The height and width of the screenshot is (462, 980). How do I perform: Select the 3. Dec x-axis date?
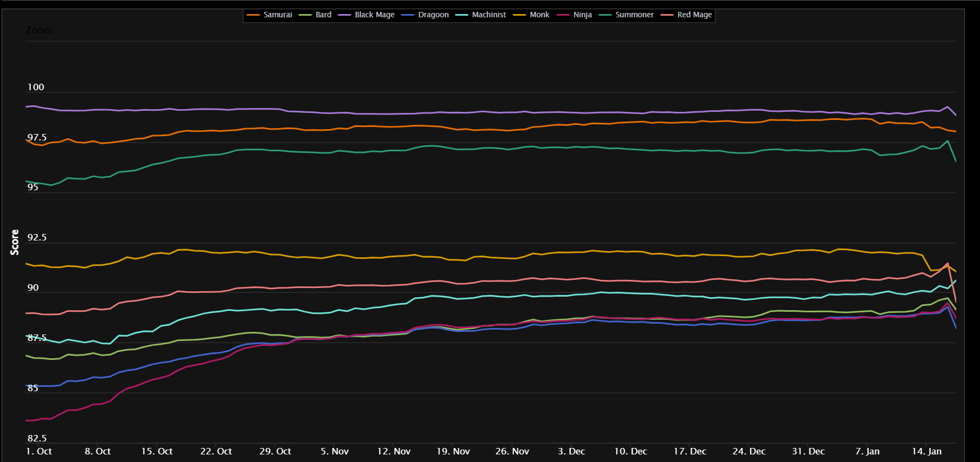(x=571, y=451)
